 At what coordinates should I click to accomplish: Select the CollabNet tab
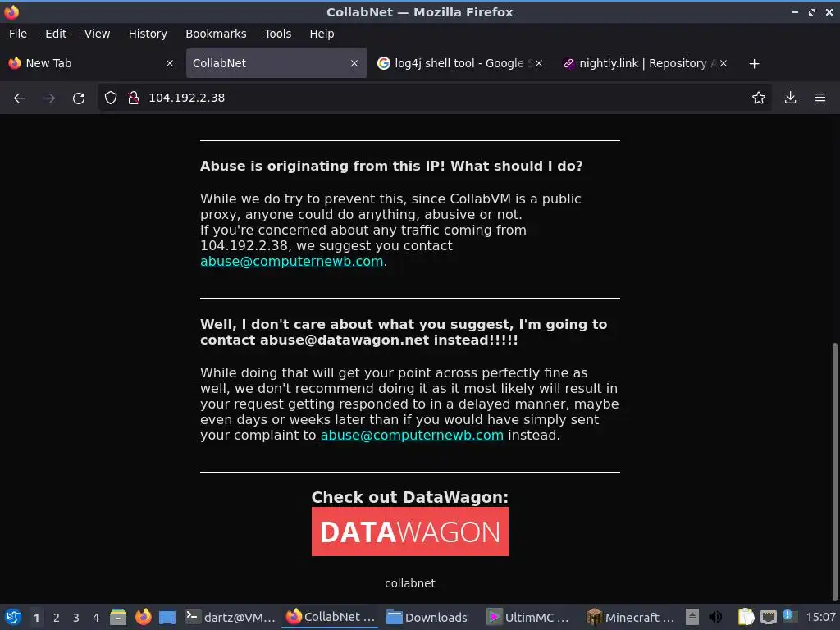click(276, 63)
